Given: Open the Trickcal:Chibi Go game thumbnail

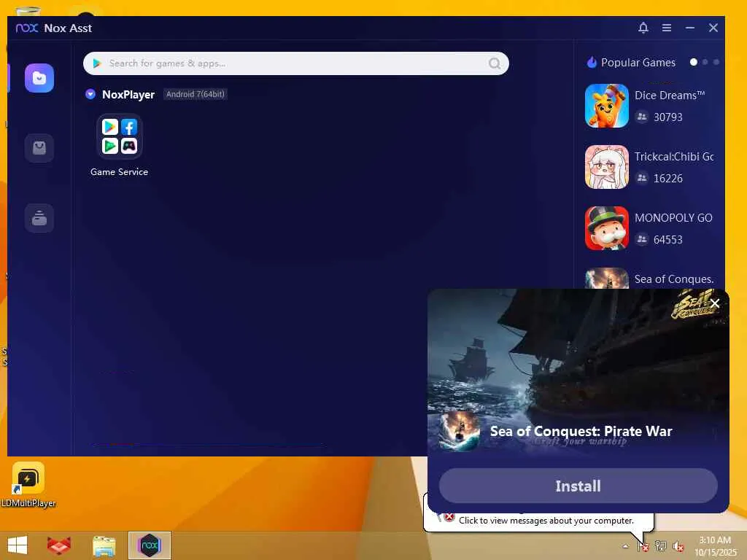Looking at the screenshot, I should 606,167.
